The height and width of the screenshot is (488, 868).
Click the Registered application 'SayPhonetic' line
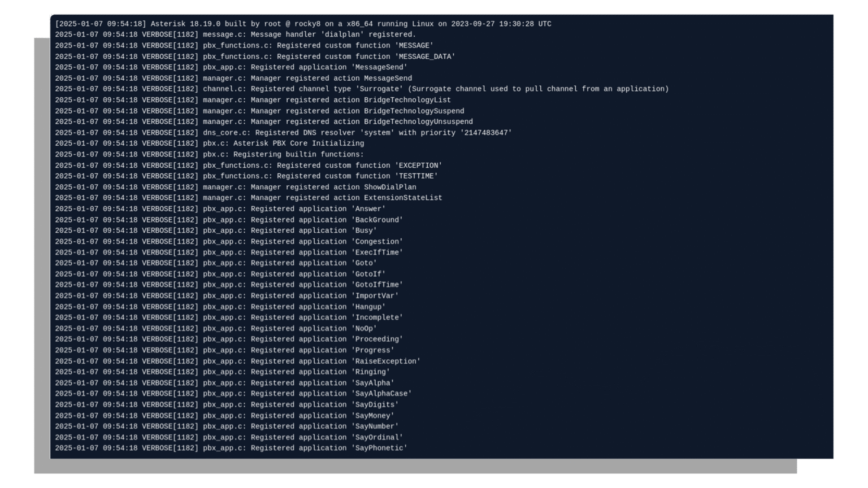(x=231, y=448)
